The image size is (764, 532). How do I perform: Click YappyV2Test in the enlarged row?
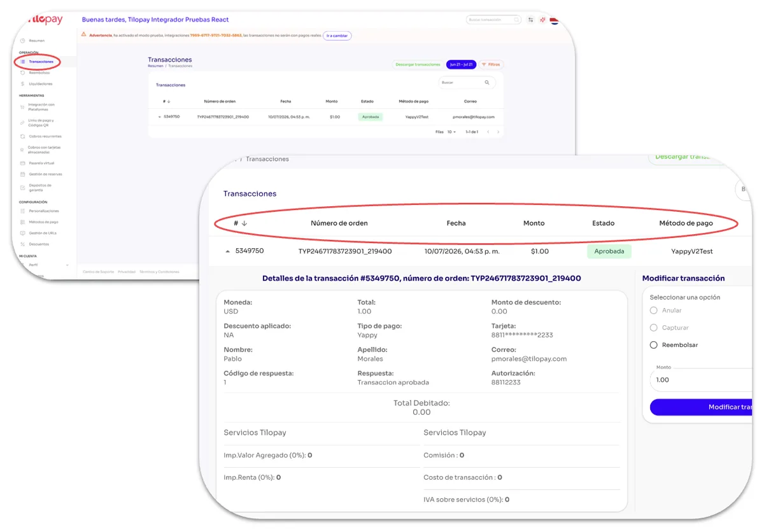[x=692, y=251]
